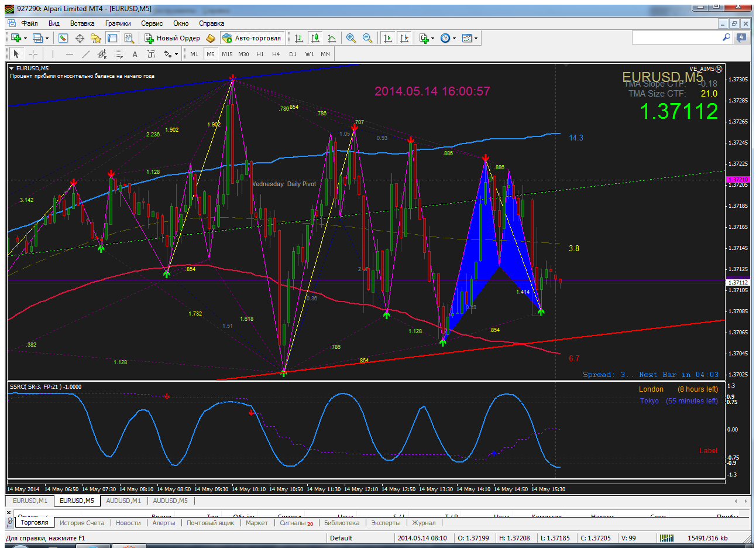Image resolution: width=756 pixels, height=548 pixels.
Task: Open the Strategy Tester icon
Action: pyautogui.click(x=129, y=38)
